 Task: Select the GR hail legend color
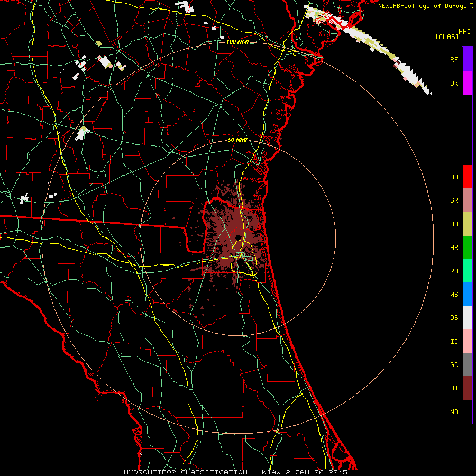coord(467,200)
